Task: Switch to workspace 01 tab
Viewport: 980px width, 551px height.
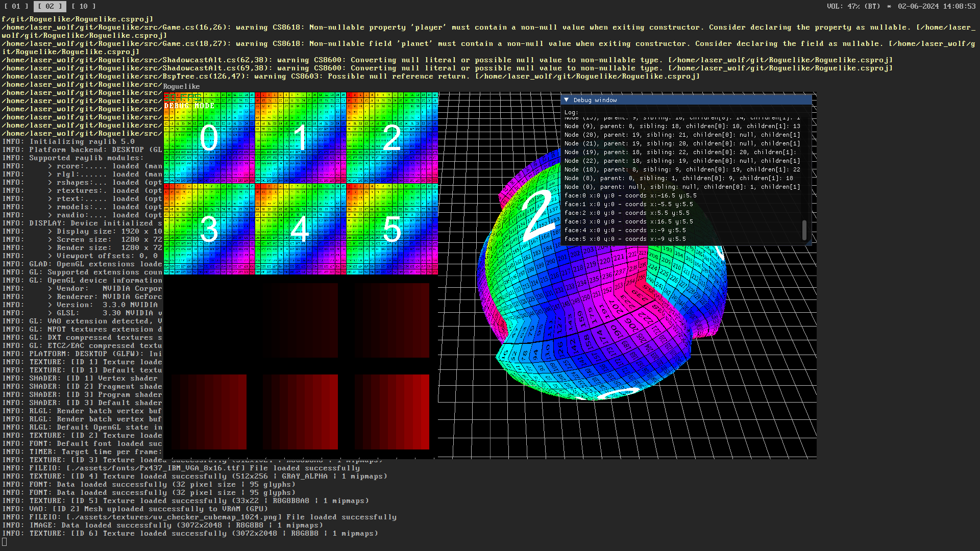Action: [16, 6]
